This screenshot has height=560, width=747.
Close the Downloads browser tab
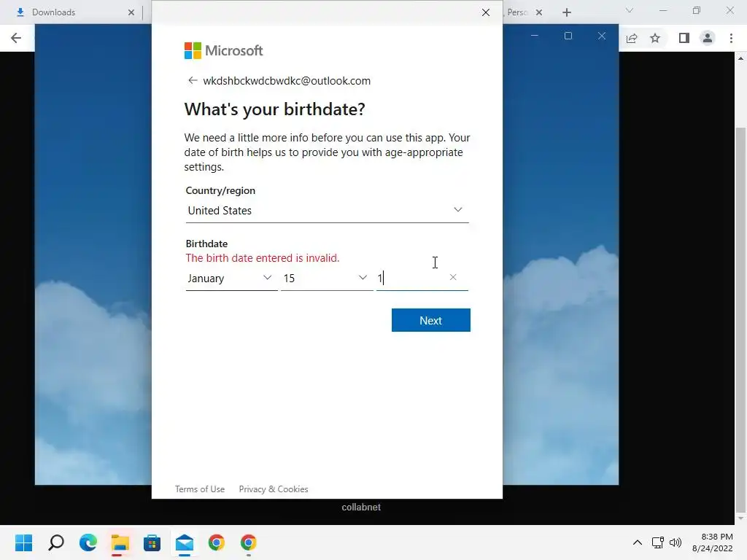(x=131, y=12)
